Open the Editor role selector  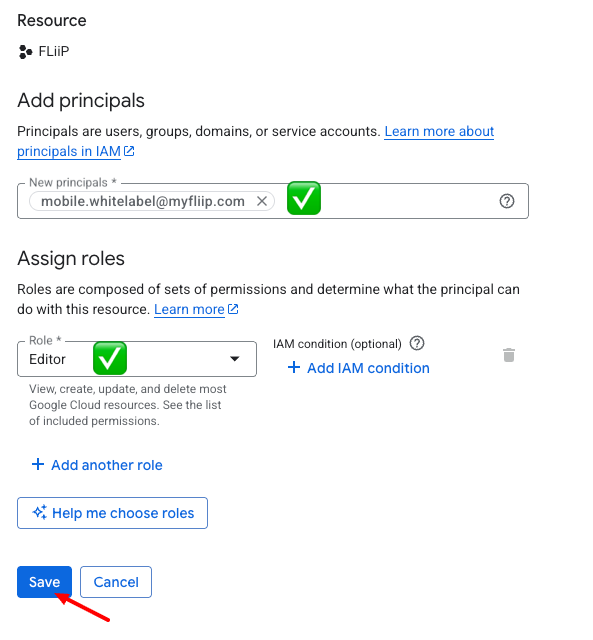point(137,359)
